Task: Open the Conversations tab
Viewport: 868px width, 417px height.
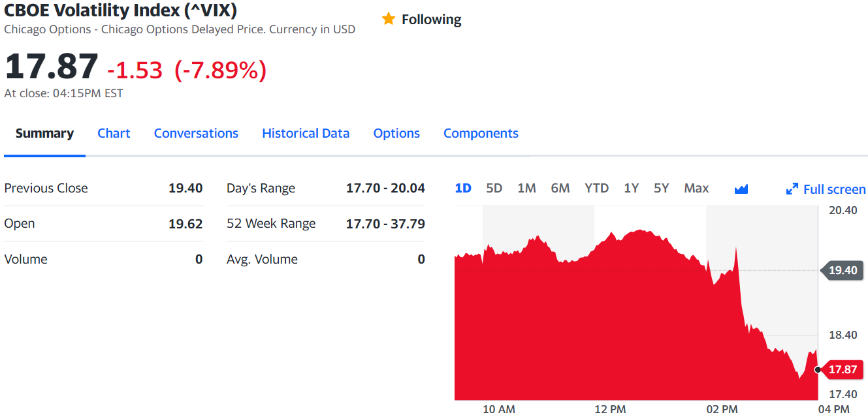Action: (x=196, y=133)
